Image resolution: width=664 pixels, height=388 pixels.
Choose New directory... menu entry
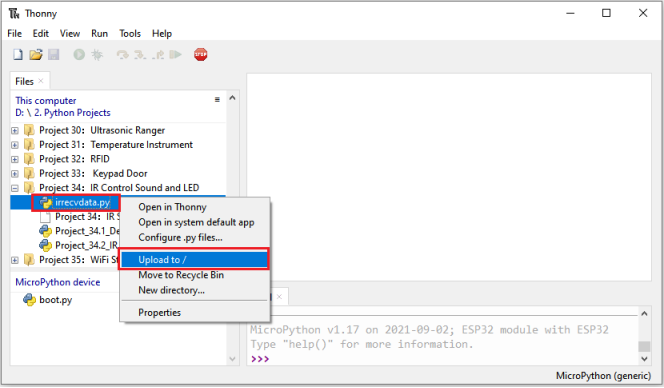(195, 290)
